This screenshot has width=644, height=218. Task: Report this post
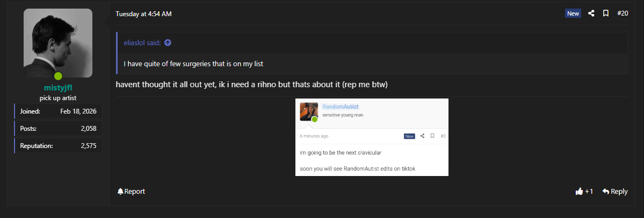pos(131,191)
